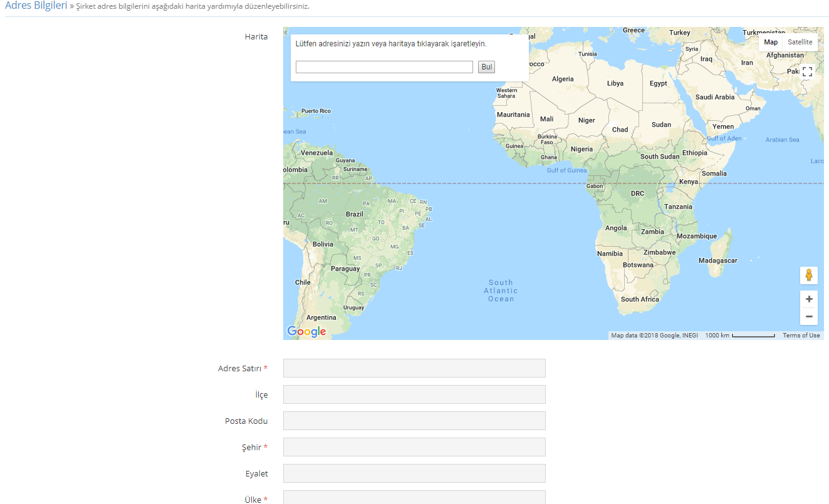Click Paraguay on the map

click(x=345, y=269)
